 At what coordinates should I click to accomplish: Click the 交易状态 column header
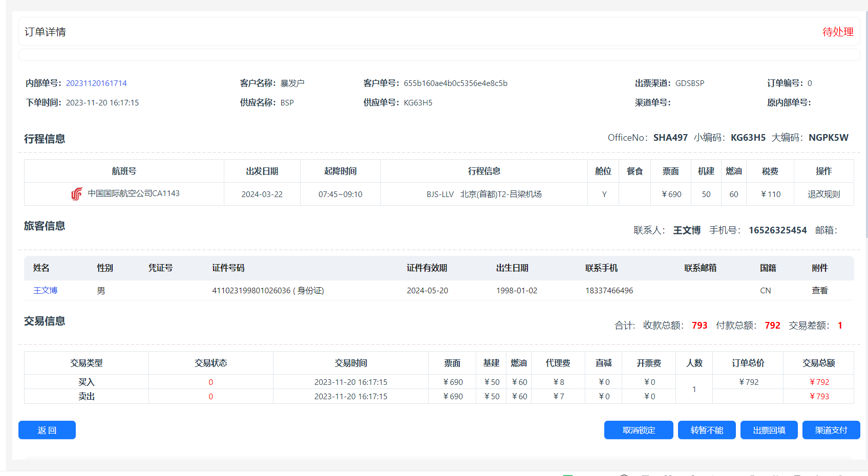point(210,363)
